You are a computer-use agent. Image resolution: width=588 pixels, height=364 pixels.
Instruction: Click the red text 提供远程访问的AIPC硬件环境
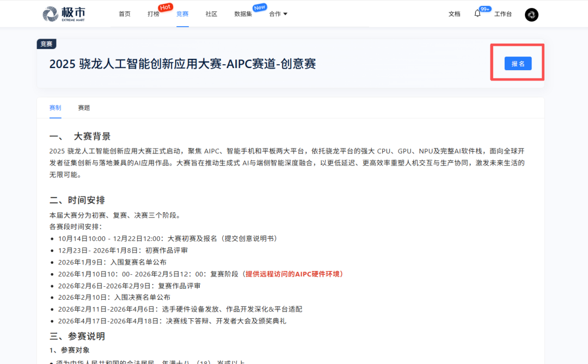pyautogui.click(x=295, y=274)
